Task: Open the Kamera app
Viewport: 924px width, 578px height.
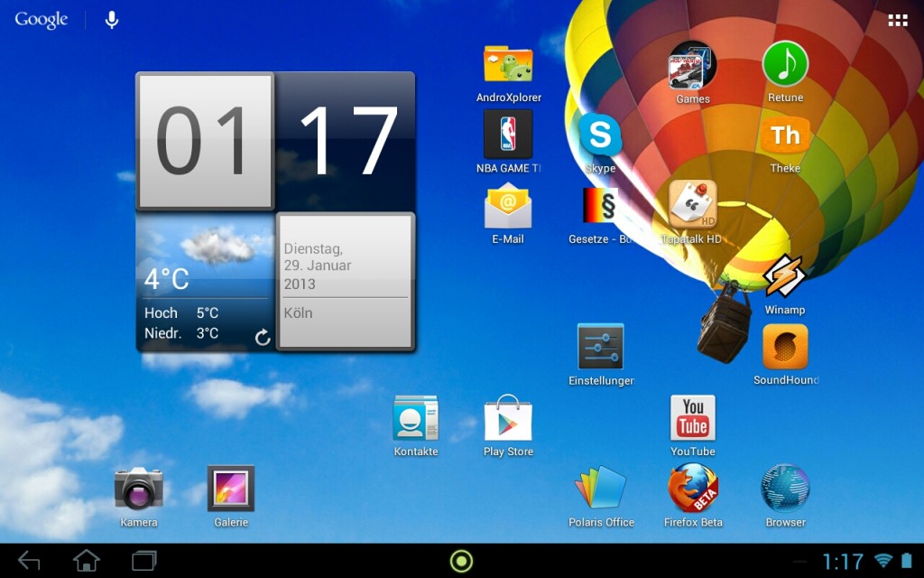Action: 138,489
